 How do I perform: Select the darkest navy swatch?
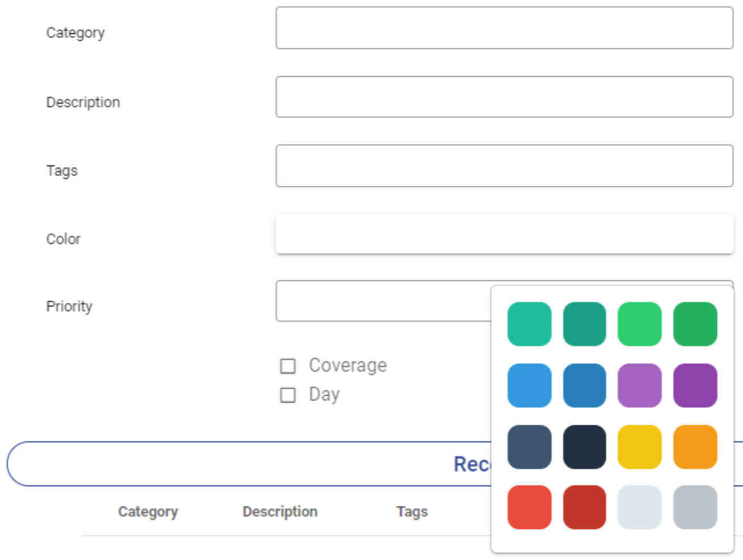click(x=584, y=447)
